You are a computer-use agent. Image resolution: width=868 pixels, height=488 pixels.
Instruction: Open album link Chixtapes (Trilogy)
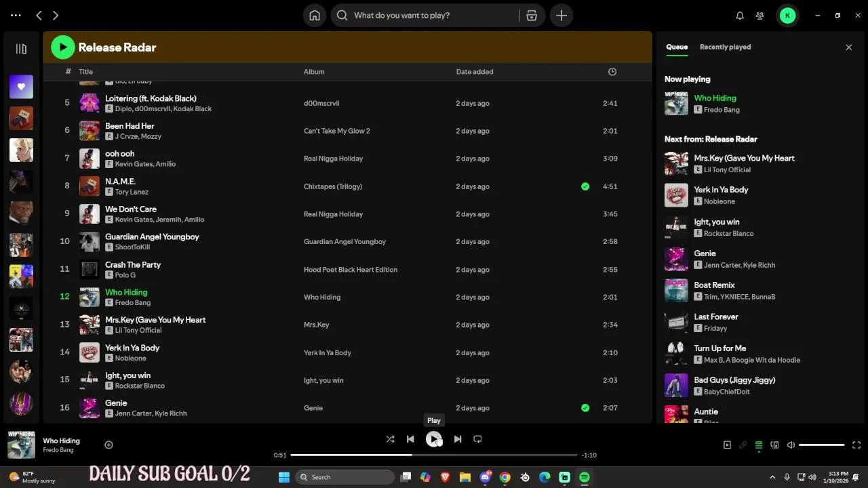pyautogui.click(x=333, y=186)
